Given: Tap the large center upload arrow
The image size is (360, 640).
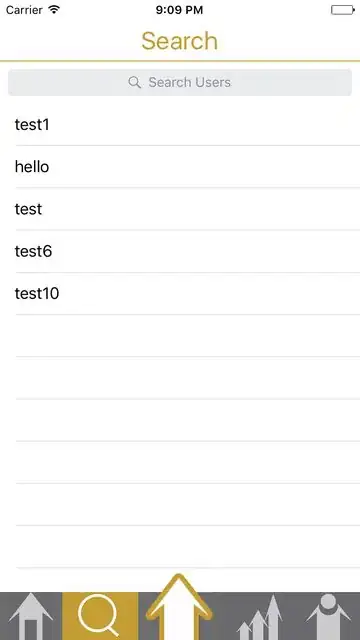Looking at the screenshot, I should 179,607.
